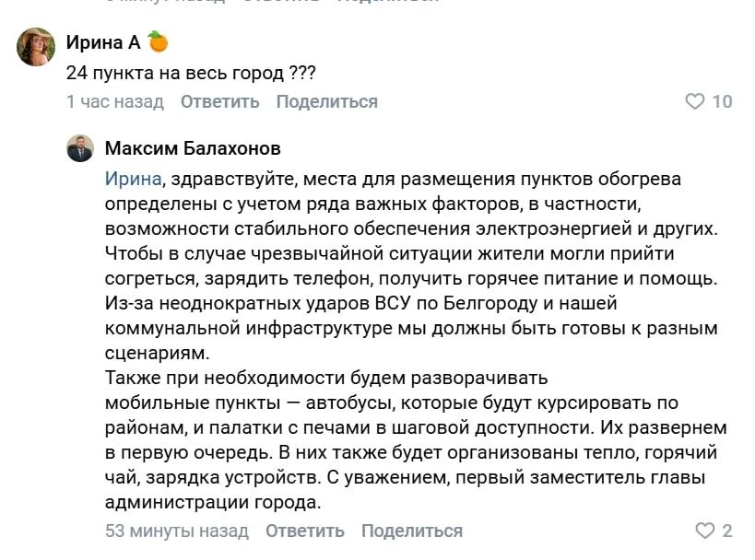
Task: Click the '1 час назад' timestamp
Action: coord(115,101)
